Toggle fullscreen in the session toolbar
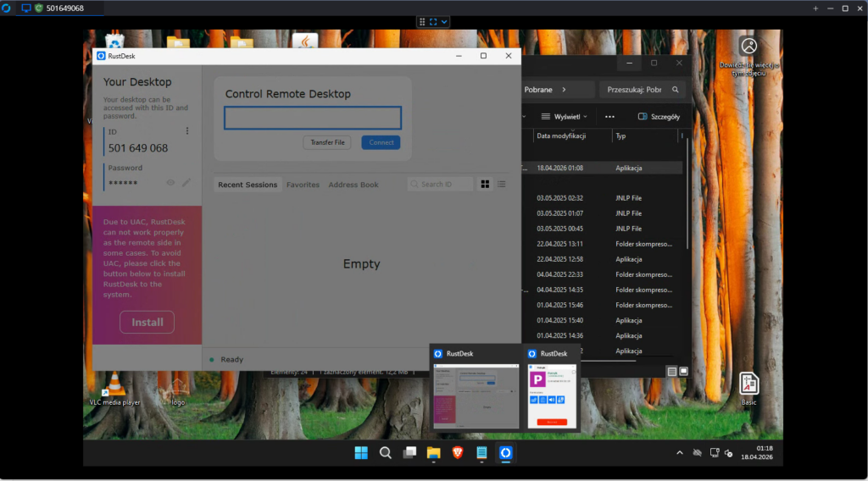Screen dimensions: 868x481 pos(433,21)
